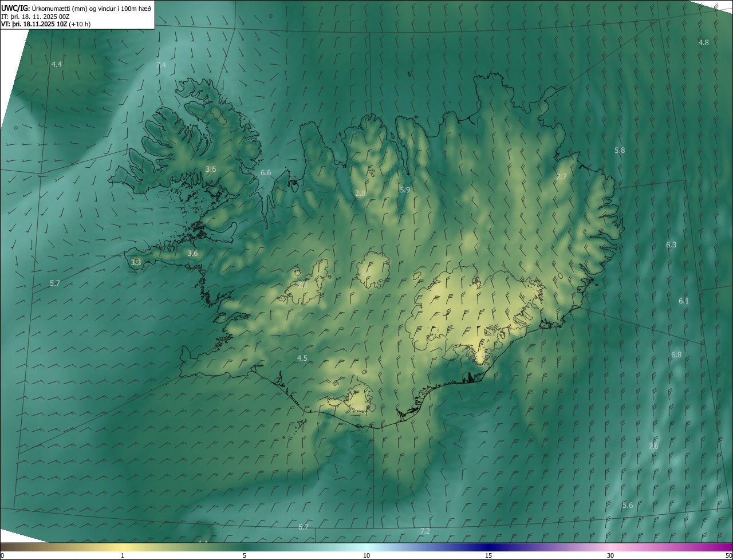The image size is (733, 560).
Task: Select the 2.7 value label
Action: (562, 176)
